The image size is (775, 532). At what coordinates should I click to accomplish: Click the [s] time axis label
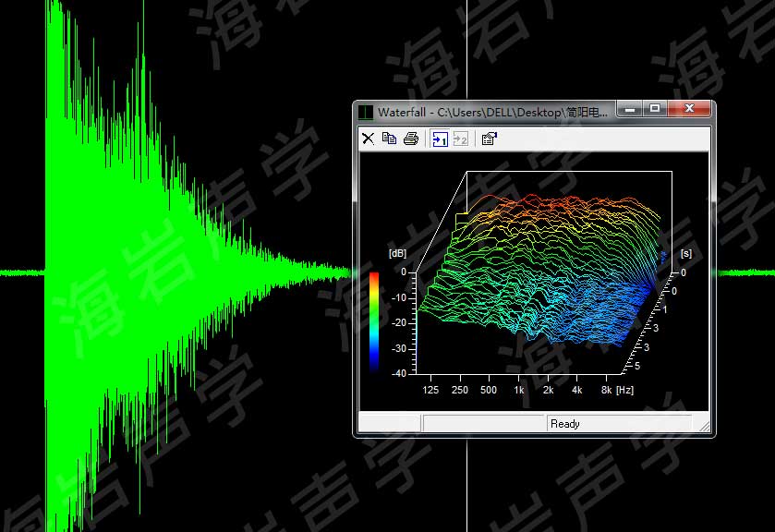click(x=685, y=252)
